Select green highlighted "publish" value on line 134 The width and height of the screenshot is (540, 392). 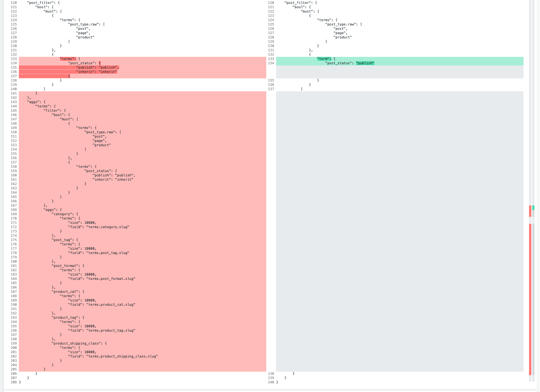point(365,63)
